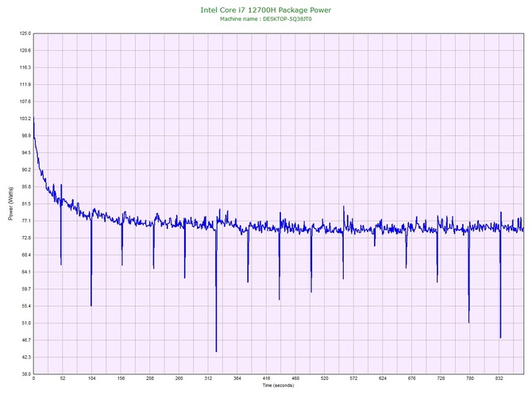
Task: Select the x-axis value 780
Action: [x=470, y=378]
